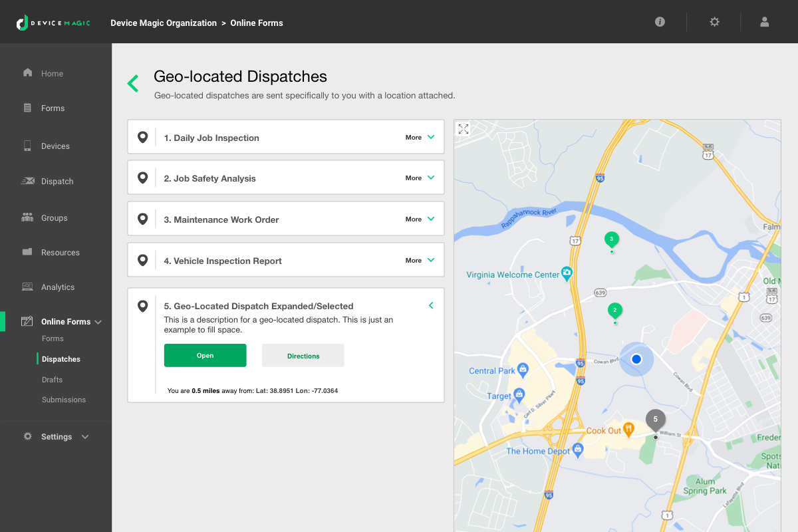Select gray map marker number 5

[655, 420]
